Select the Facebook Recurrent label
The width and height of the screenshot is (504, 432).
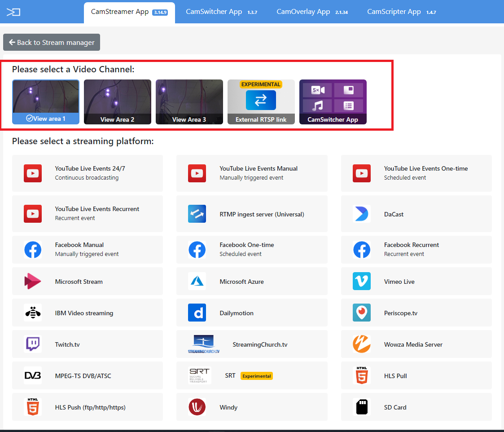(412, 245)
